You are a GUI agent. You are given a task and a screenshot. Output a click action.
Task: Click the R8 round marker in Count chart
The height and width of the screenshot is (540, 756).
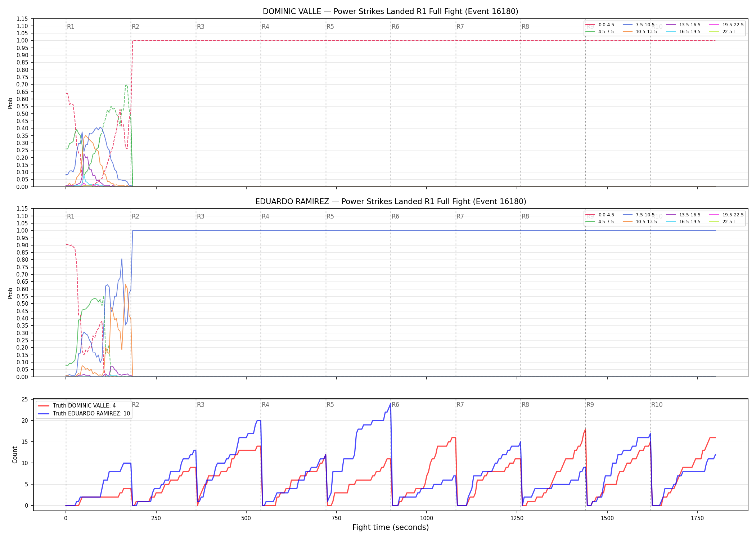point(525,405)
